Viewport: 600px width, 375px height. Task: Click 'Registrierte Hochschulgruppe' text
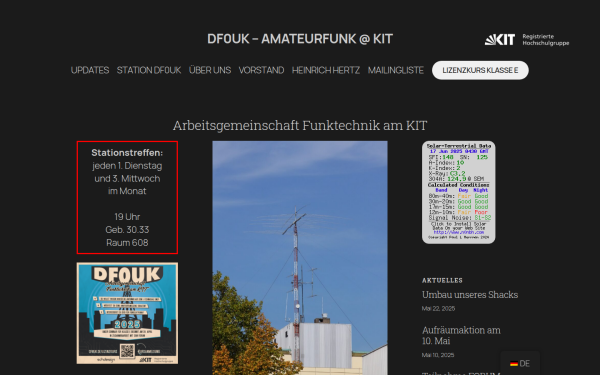[546, 40]
